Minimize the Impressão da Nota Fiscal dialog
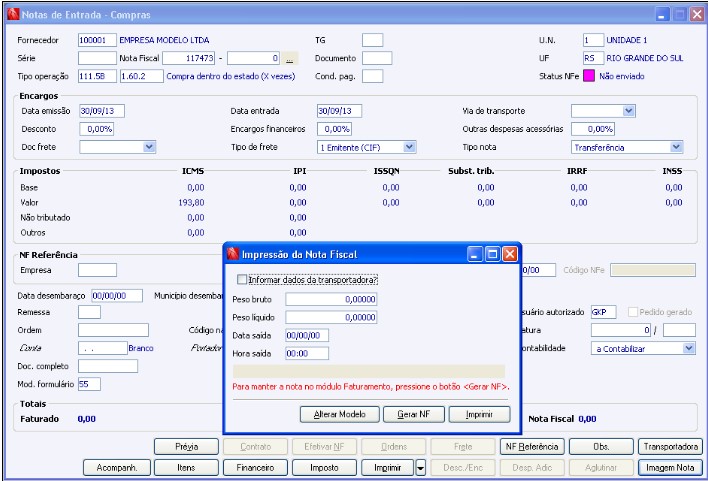The image size is (708, 481). pos(475,254)
